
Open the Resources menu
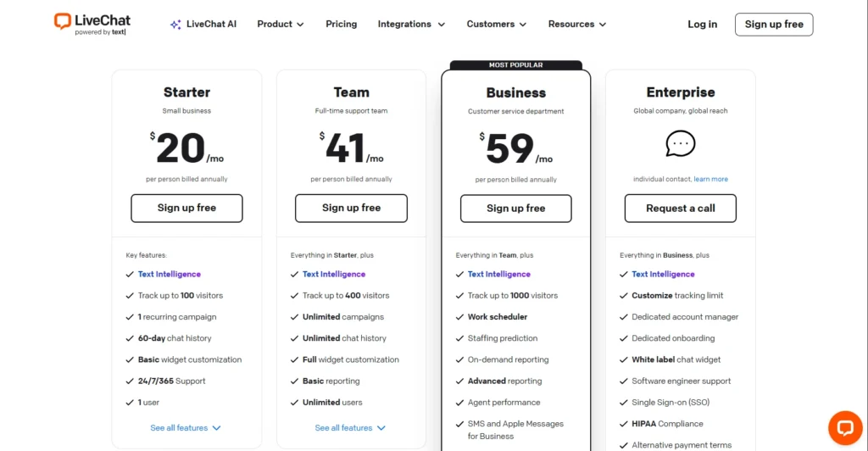click(x=577, y=25)
